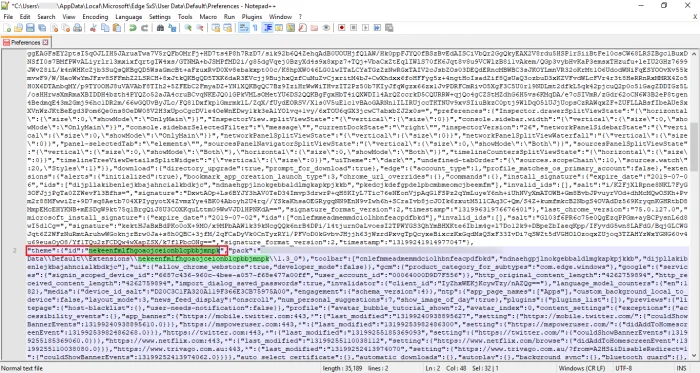This screenshot has height=373, width=700.
Task: Toggle the Indent guide button
Action: tap(268, 28)
